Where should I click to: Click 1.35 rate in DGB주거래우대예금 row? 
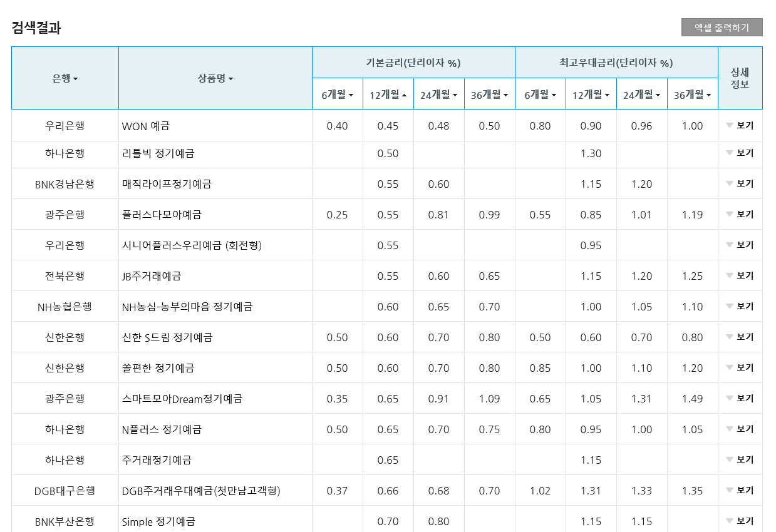click(693, 491)
